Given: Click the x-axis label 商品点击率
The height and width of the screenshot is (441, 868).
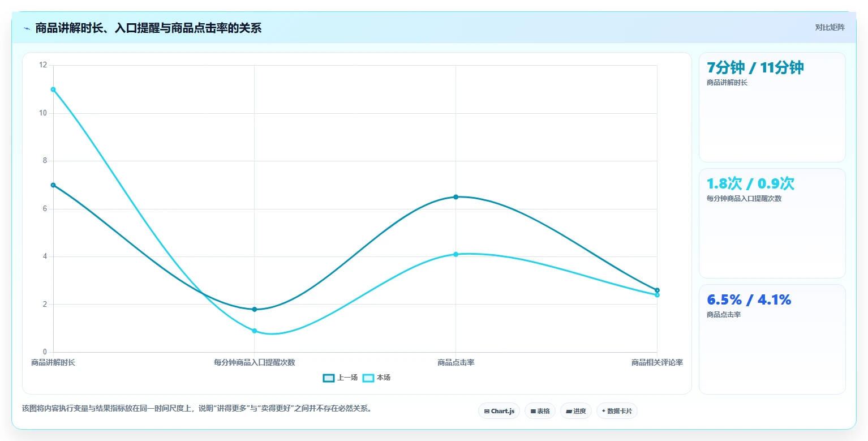Looking at the screenshot, I should click(x=456, y=362).
